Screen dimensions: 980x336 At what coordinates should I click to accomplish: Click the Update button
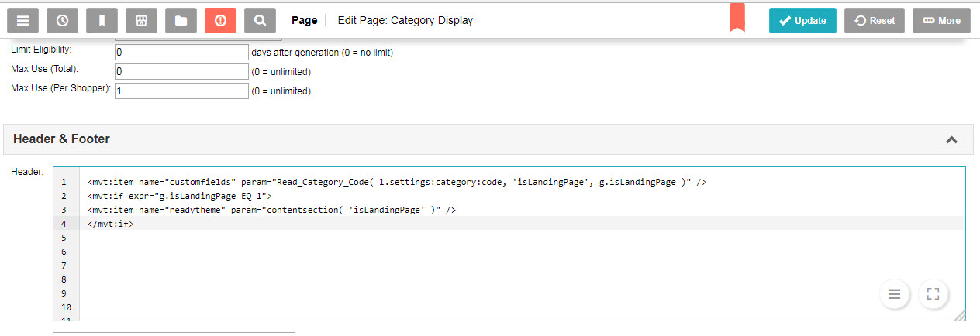[x=802, y=21]
